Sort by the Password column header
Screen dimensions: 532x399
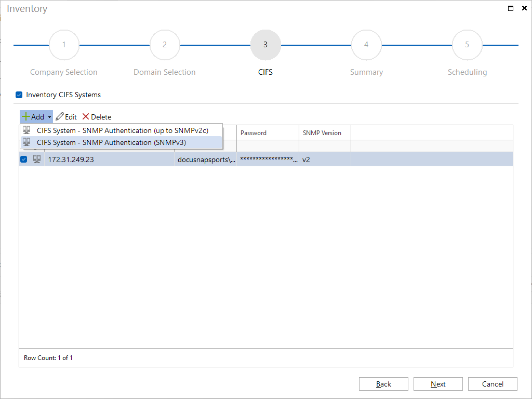coord(268,132)
